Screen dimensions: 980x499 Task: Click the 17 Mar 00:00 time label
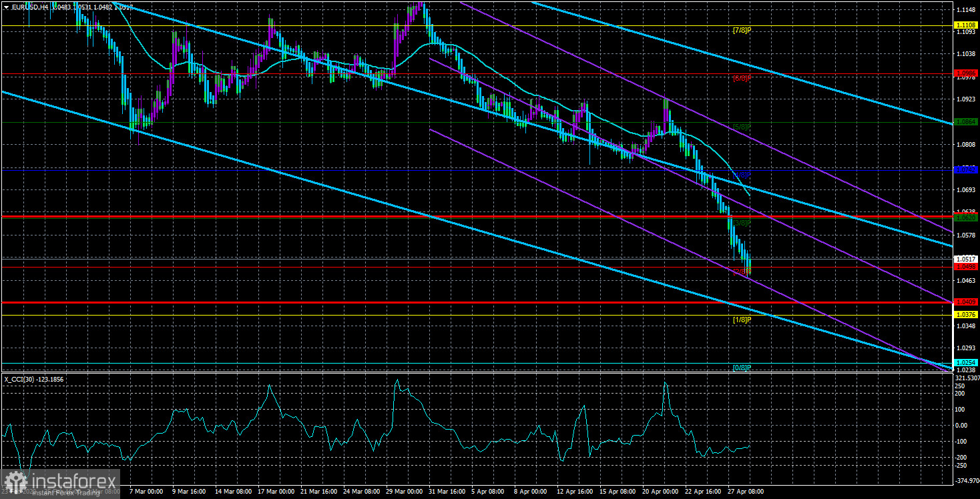pyautogui.click(x=276, y=491)
